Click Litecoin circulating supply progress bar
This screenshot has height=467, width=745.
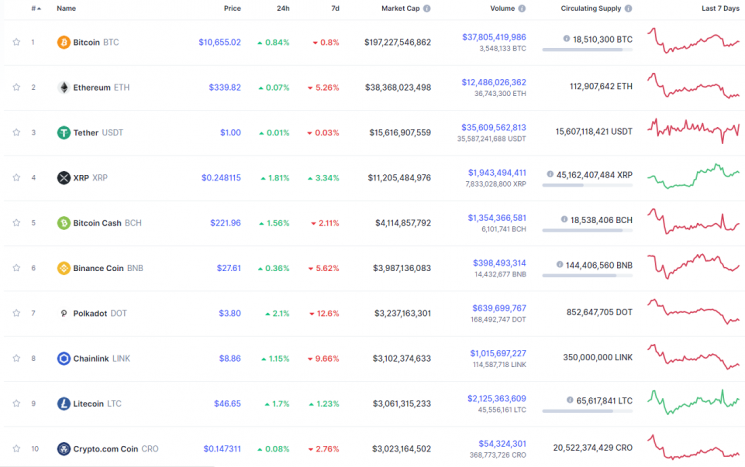pyautogui.click(x=587, y=411)
